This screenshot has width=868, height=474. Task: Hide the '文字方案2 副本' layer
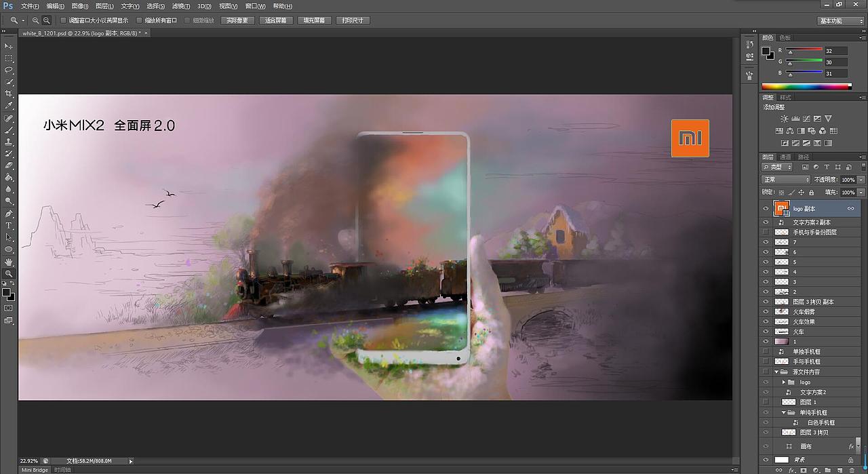(x=766, y=222)
